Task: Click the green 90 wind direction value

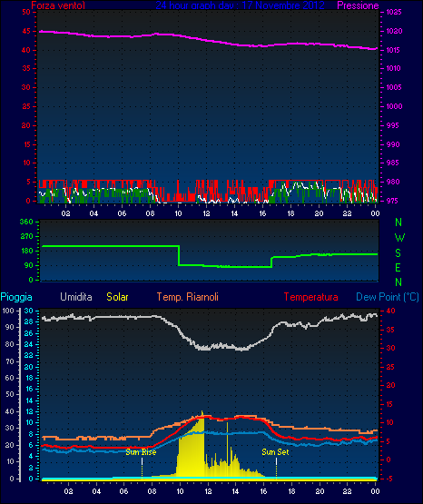Action: [x=29, y=265]
